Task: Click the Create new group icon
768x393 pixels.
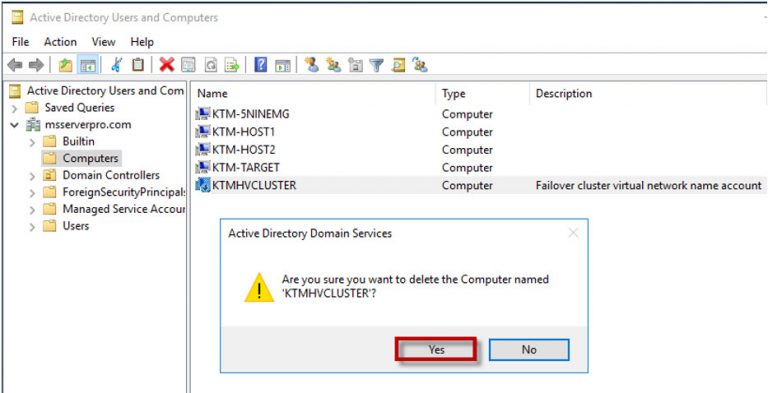Action: pyautogui.click(x=334, y=65)
